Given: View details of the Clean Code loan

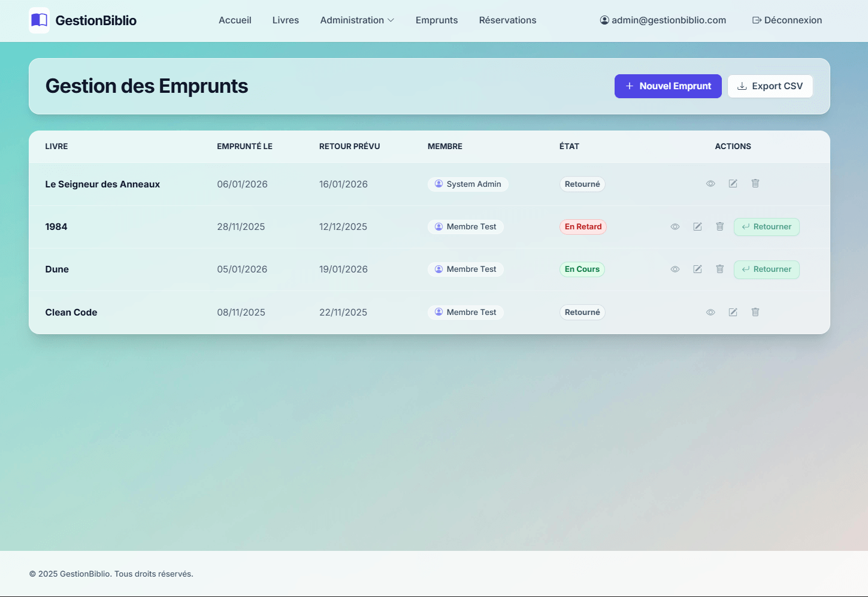Looking at the screenshot, I should click(x=710, y=313).
